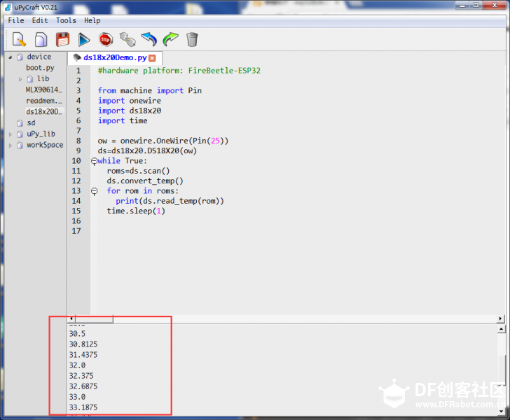Click the 'time.sleep(1)' code line

tap(136, 211)
